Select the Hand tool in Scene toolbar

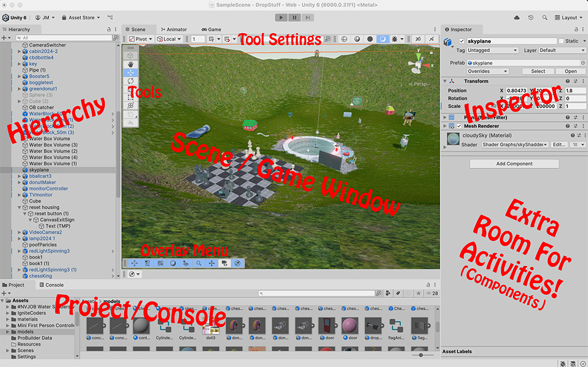(130, 64)
